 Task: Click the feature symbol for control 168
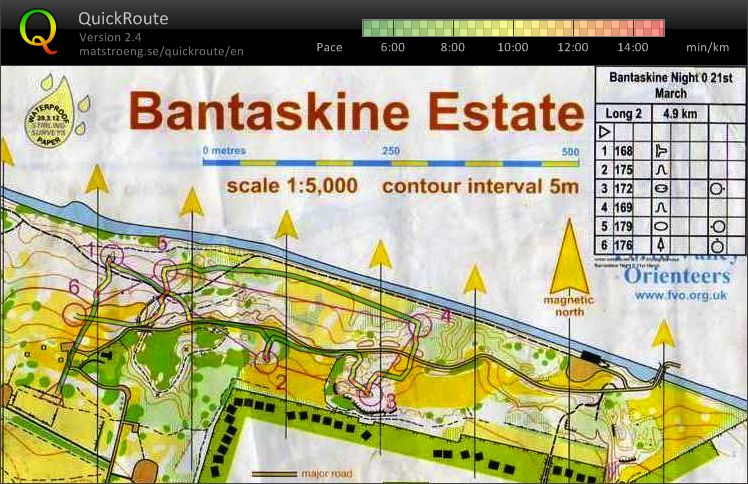661,151
